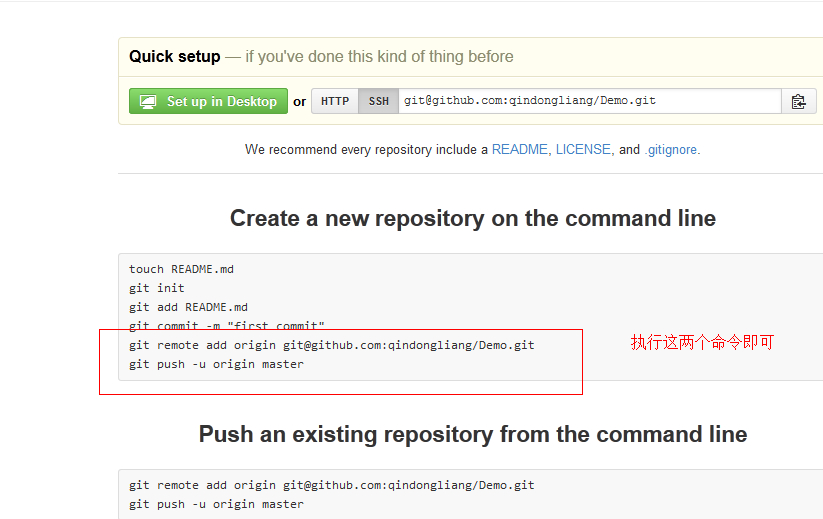Click the 'Push an existing repository' heading

[x=473, y=435]
